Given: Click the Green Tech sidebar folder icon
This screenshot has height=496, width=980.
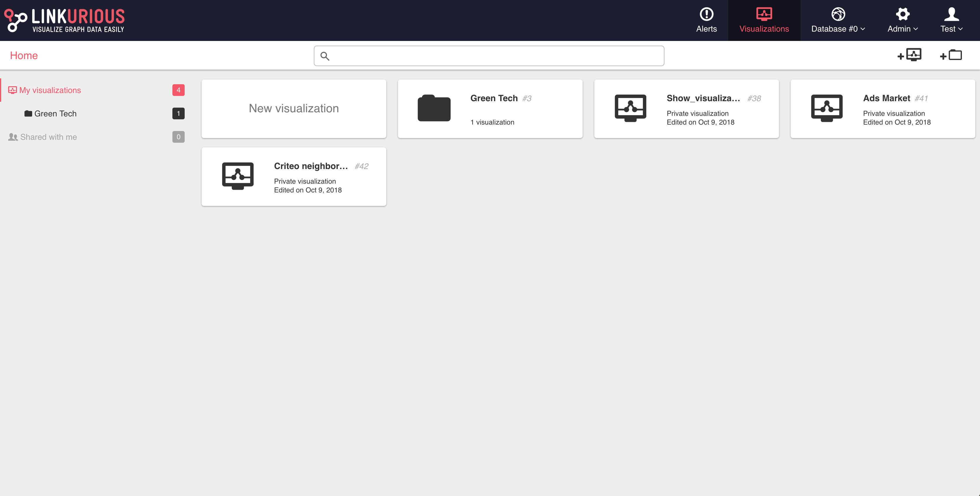Looking at the screenshot, I should coord(28,113).
